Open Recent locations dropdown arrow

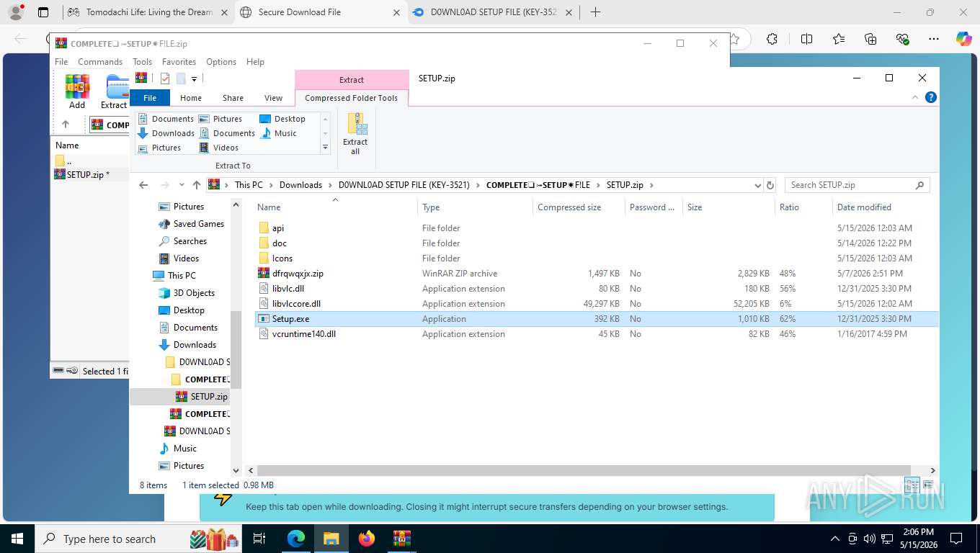coord(182,185)
